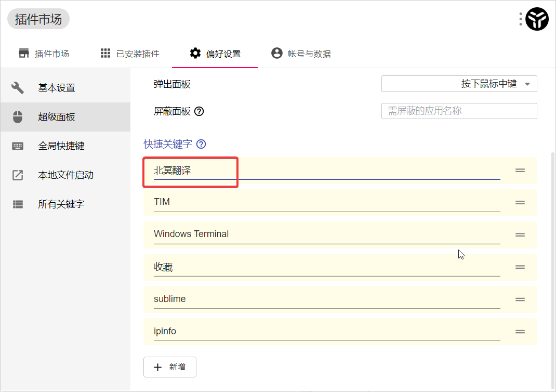The height and width of the screenshot is (392, 556).
Task: Click help icon beside 快捷关键字 heading
Action: (x=201, y=145)
